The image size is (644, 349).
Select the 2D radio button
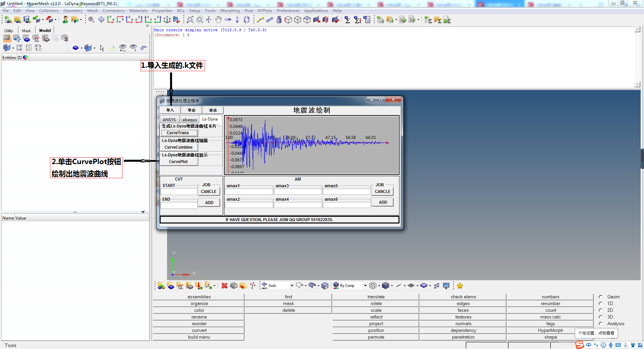click(601, 310)
